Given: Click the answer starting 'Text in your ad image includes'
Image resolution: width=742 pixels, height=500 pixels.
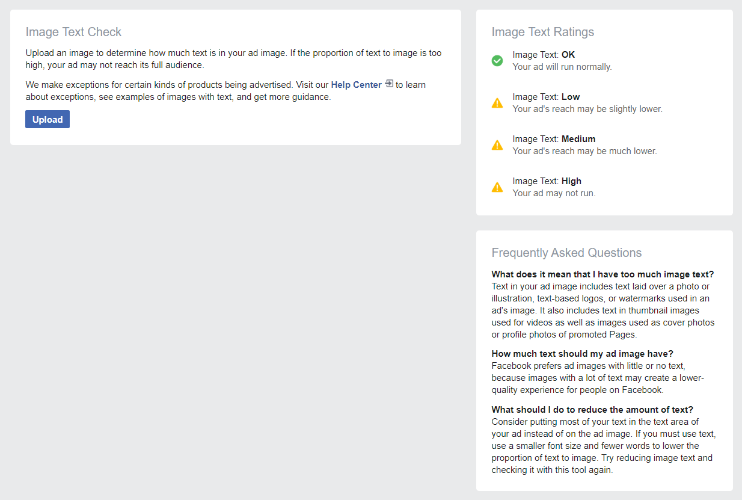Looking at the screenshot, I should tap(603, 310).
